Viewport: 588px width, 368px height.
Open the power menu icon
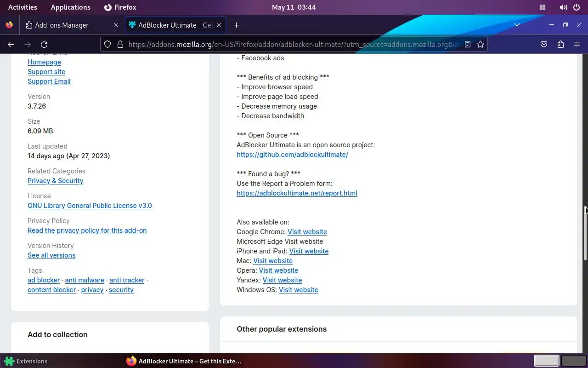[x=577, y=7]
